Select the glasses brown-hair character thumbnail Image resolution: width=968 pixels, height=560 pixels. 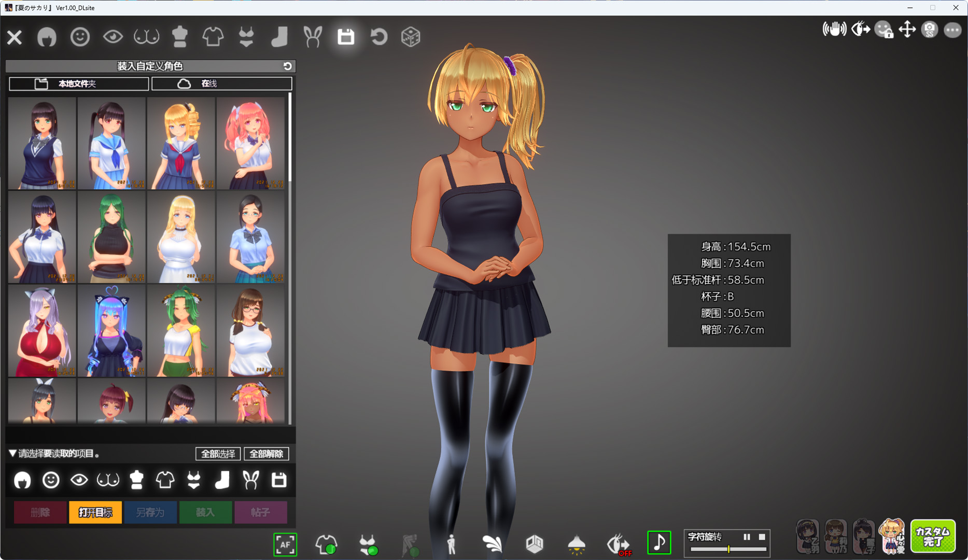point(250,331)
